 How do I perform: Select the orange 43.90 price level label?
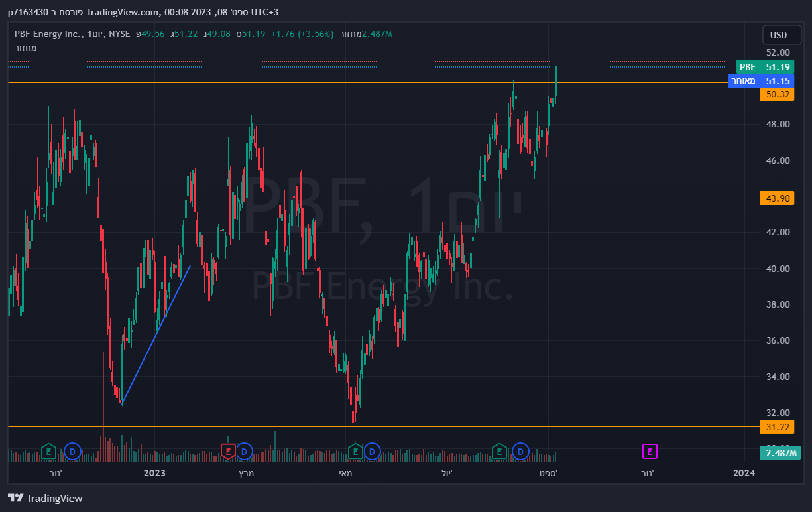click(x=776, y=198)
